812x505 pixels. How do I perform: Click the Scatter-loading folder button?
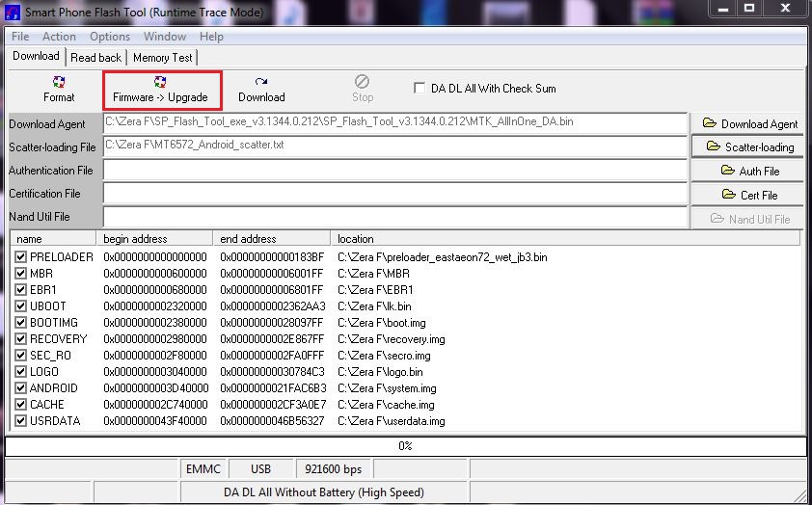[x=747, y=146]
